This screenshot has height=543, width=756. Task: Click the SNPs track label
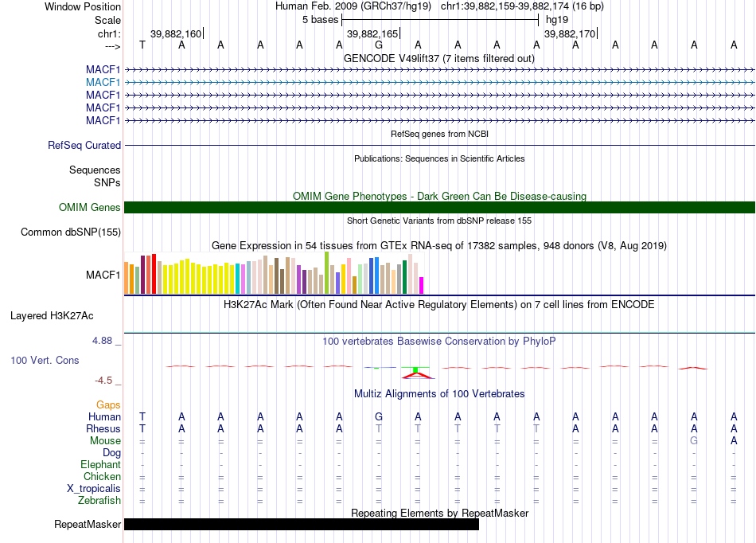(x=107, y=183)
